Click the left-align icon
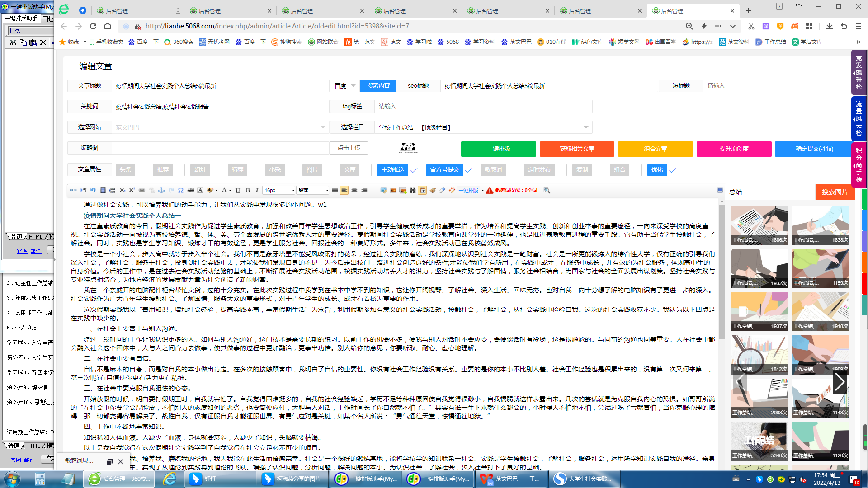The height and width of the screenshot is (488, 868). point(344,190)
